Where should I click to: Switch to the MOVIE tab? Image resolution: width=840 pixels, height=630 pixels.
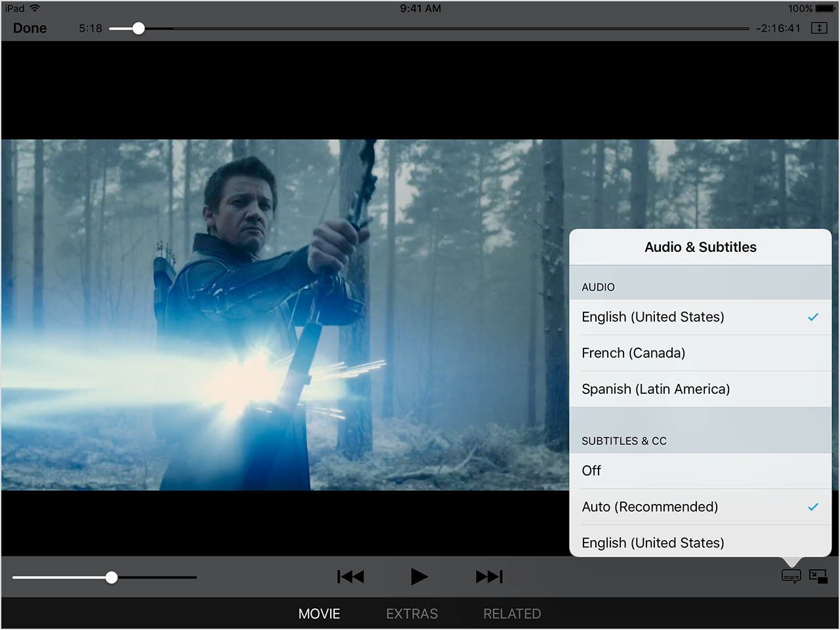[x=320, y=614]
